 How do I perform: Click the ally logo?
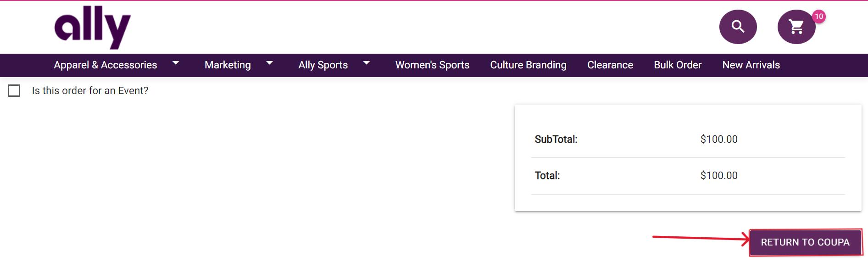pyautogui.click(x=93, y=27)
